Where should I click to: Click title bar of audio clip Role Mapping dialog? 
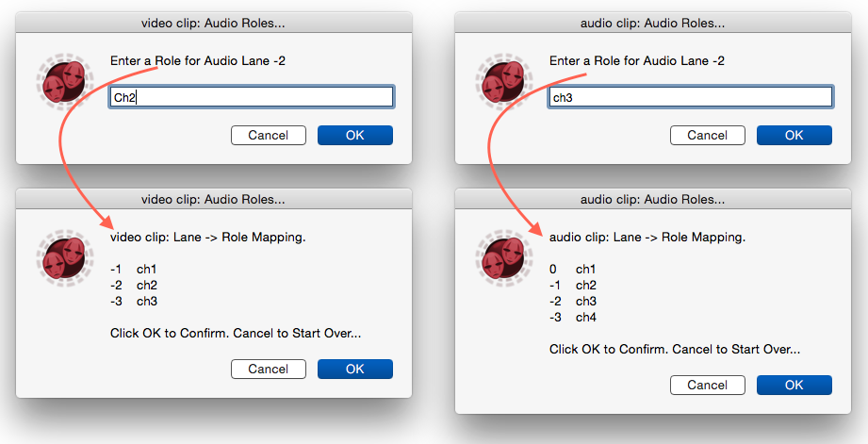coord(653,199)
